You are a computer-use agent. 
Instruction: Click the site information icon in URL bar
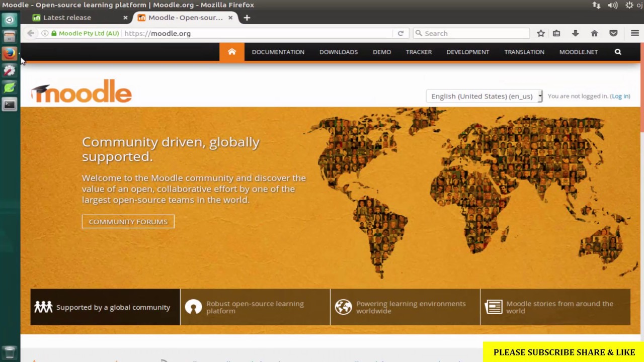[x=45, y=33]
